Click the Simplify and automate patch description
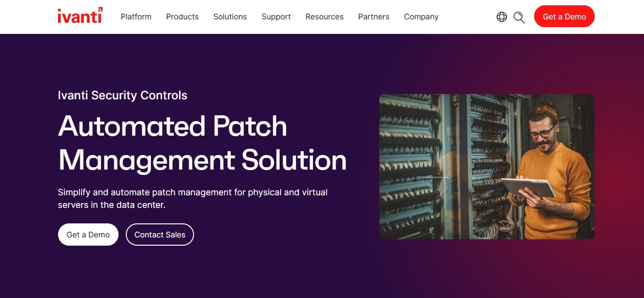The width and height of the screenshot is (644, 298). pos(193,199)
